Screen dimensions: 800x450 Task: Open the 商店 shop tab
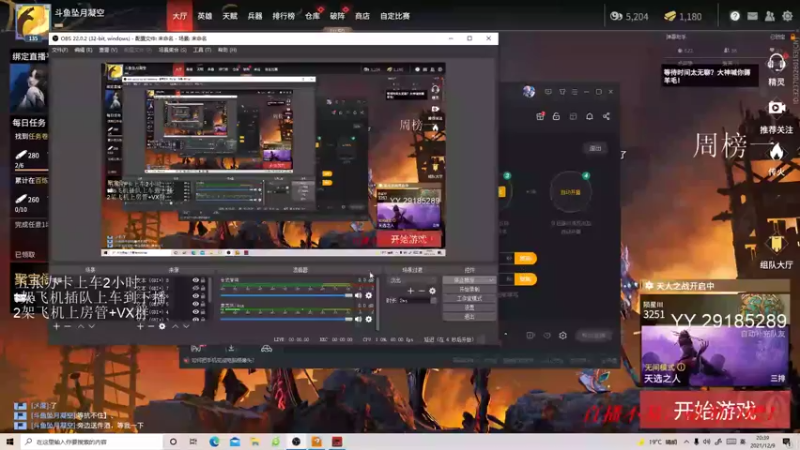point(362,16)
